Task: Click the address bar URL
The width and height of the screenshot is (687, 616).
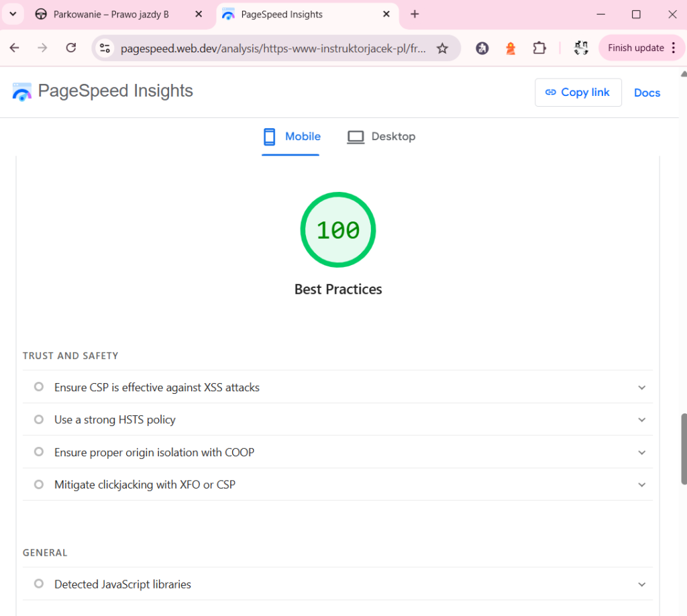Action: click(x=273, y=48)
